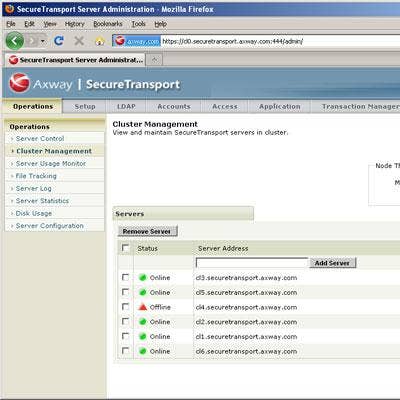This screenshot has width=400, height=400.
Task: Open a new tab with the tab button
Action: coord(154,60)
